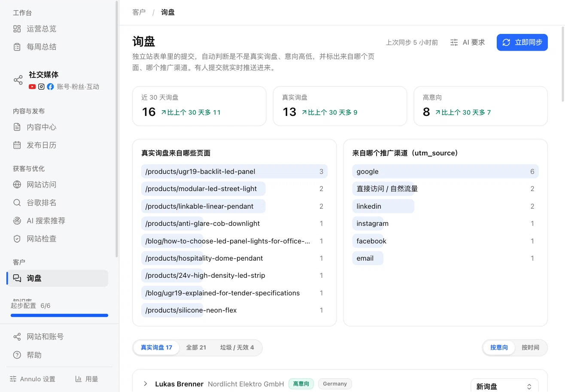Viewport: 565px width, 392px height.
Task: Switch sorting to 按时间
Action: (x=530, y=347)
